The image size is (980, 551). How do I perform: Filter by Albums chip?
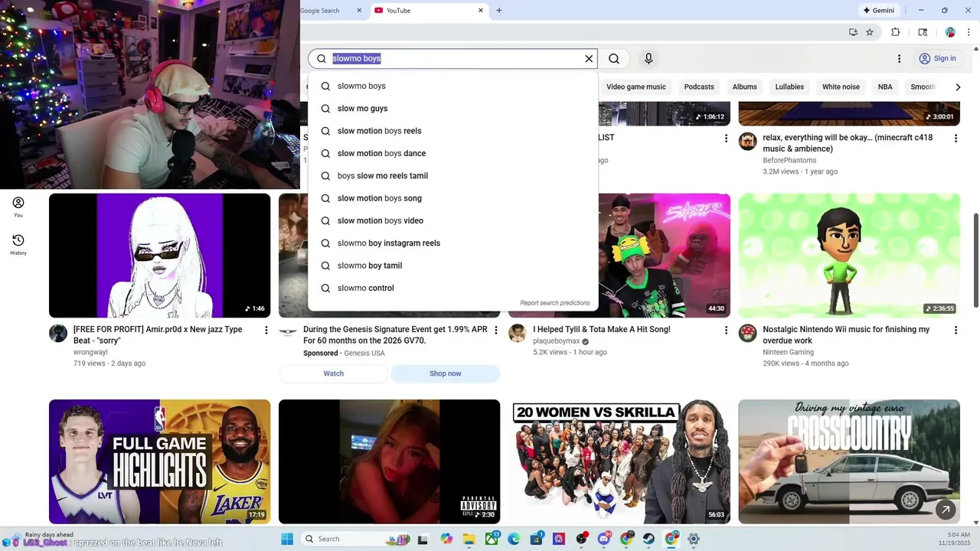tap(744, 87)
